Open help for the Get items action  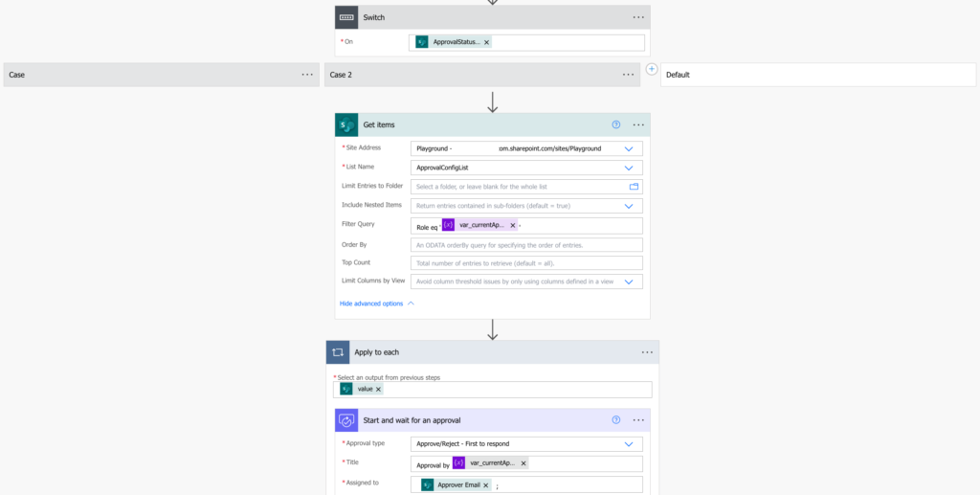click(x=616, y=125)
